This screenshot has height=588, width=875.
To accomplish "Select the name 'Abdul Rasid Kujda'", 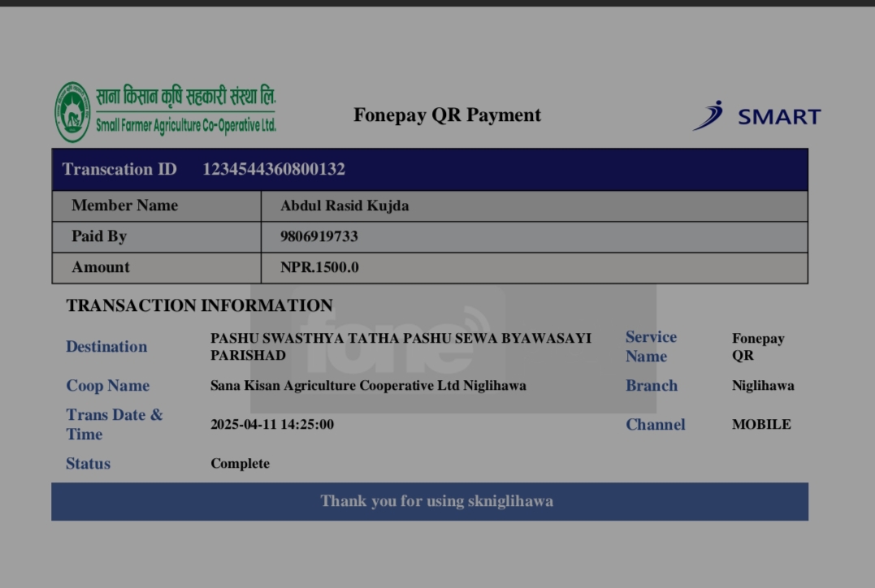I will pyautogui.click(x=344, y=205).
